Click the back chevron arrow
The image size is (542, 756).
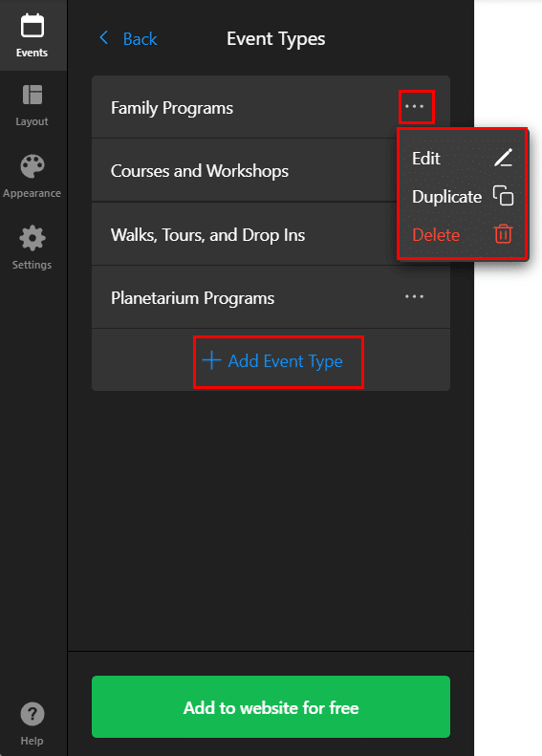click(x=103, y=37)
